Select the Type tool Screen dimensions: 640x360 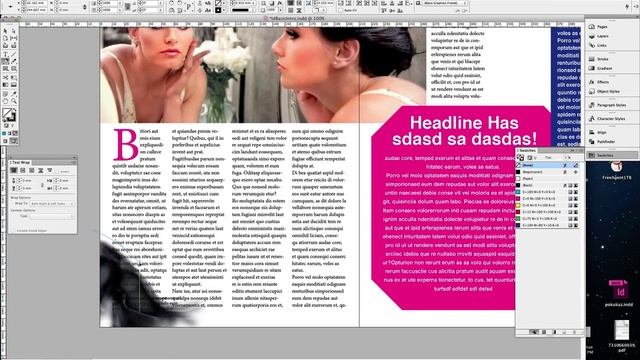tap(5, 54)
